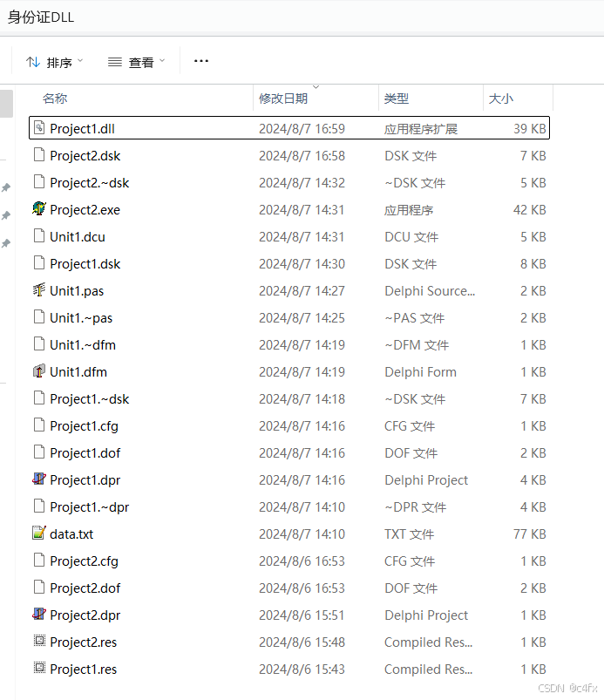Click the Project2.dsk blank file icon
The image size is (604, 700).
click(x=39, y=155)
